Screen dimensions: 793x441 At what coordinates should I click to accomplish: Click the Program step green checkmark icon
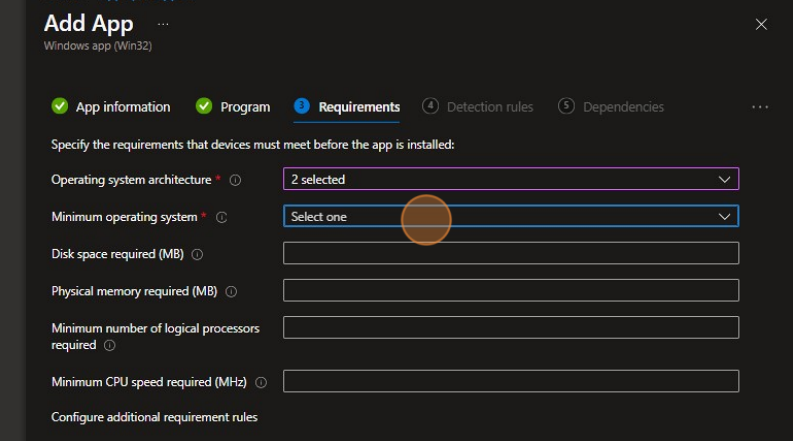204,107
